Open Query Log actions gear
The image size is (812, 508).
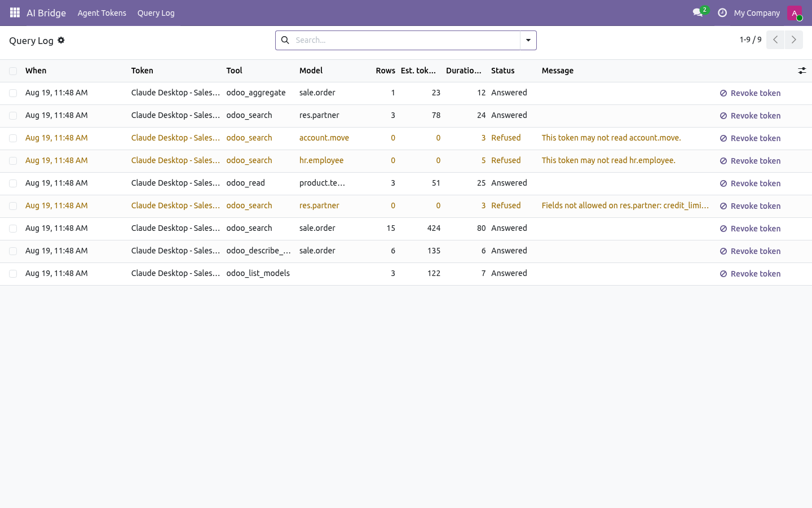point(61,40)
